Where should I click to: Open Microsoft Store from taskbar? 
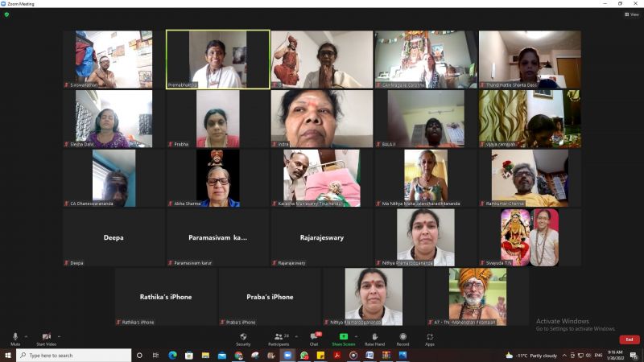coord(189,356)
